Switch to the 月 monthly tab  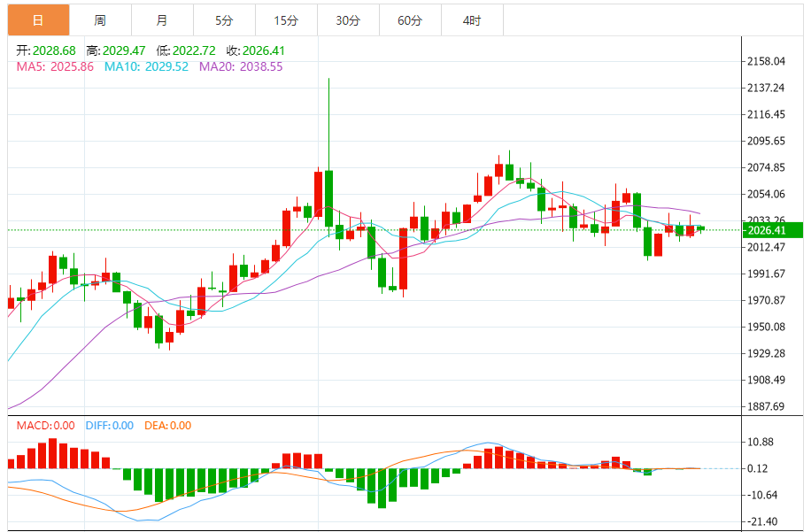tap(162, 20)
